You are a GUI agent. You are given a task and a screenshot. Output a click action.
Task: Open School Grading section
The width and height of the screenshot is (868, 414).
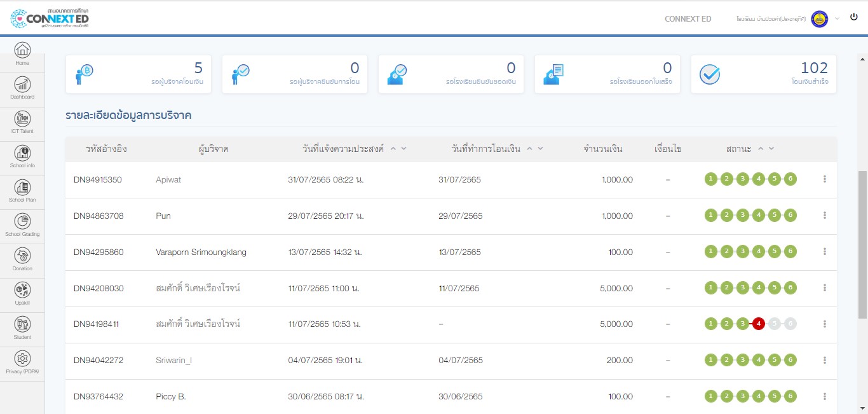(22, 225)
